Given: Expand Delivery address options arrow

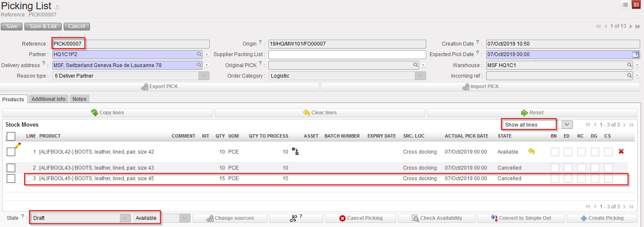Looking at the screenshot, I should [207, 66].
